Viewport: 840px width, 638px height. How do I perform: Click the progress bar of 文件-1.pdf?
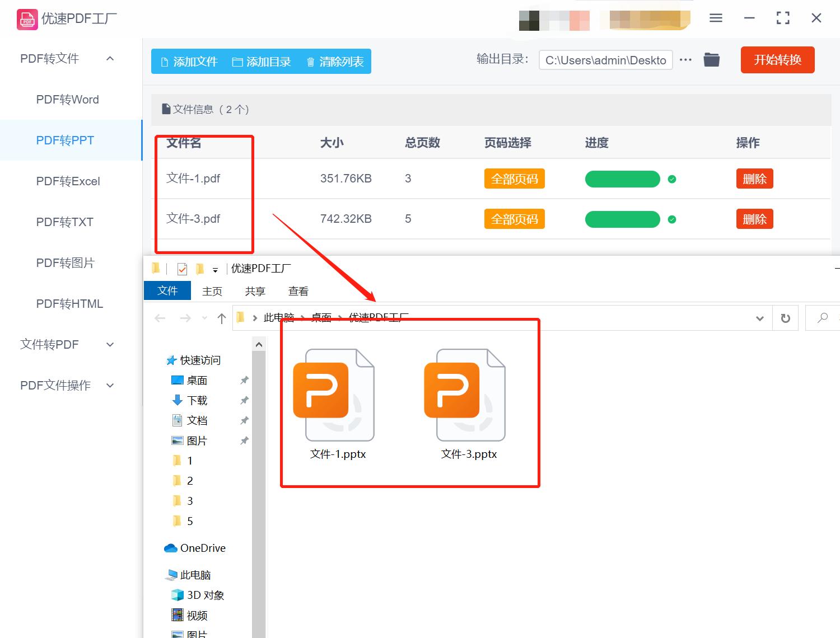622,179
